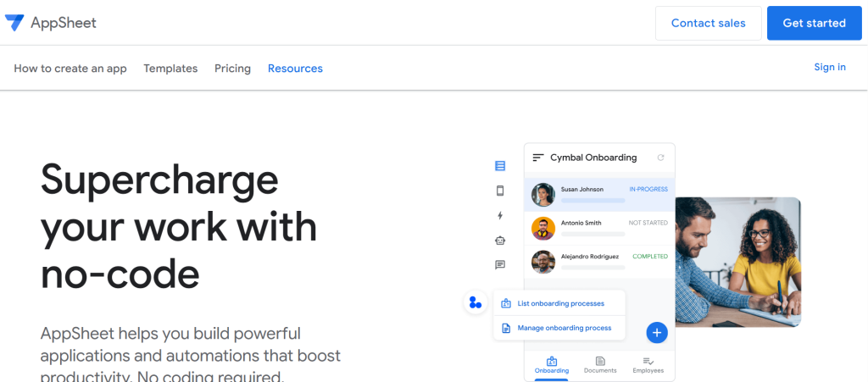Image resolution: width=868 pixels, height=382 pixels.
Task: Click the AppSheet logo icon
Action: tap(14, 23)
